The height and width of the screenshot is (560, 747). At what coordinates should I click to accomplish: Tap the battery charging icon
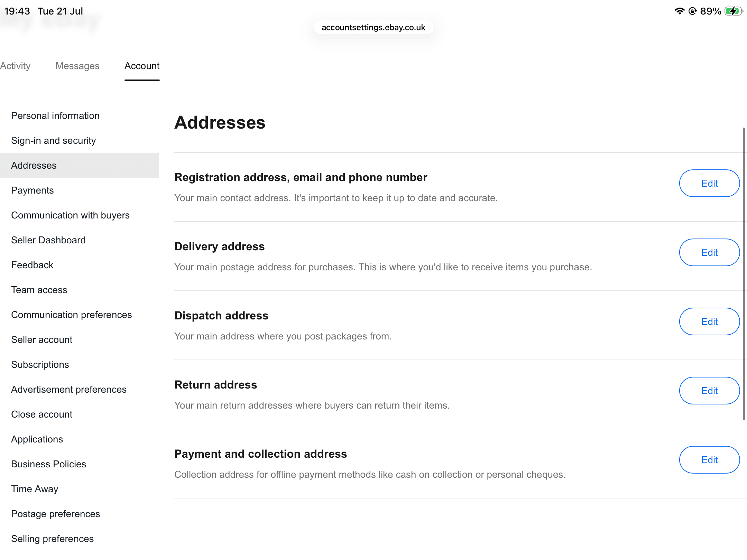pyautogui.click(x=733, y=11)
